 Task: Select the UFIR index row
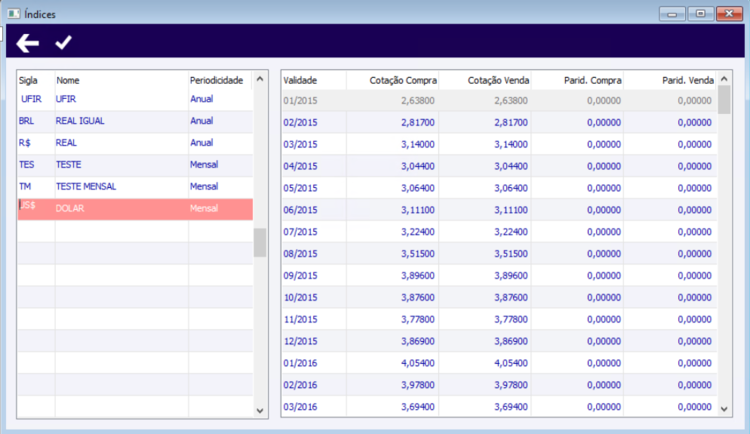tap(135, 99)
